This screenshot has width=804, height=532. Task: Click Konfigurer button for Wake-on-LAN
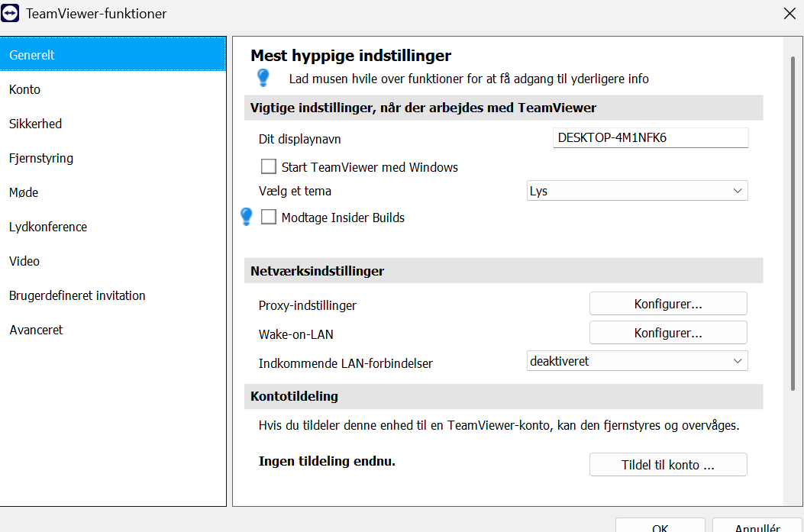[668, 333]
